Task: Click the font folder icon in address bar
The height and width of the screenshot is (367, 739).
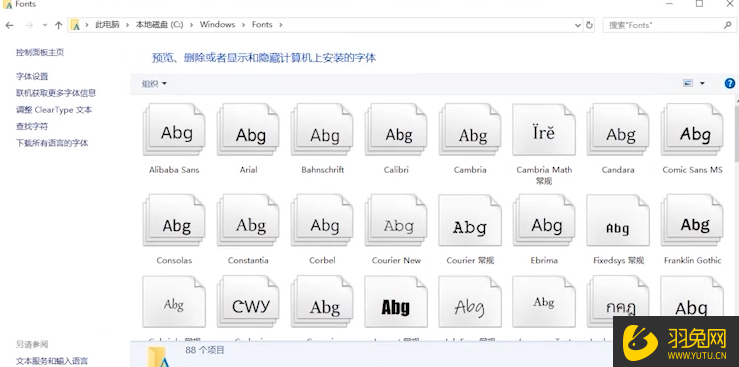Action: coord(75,25)
